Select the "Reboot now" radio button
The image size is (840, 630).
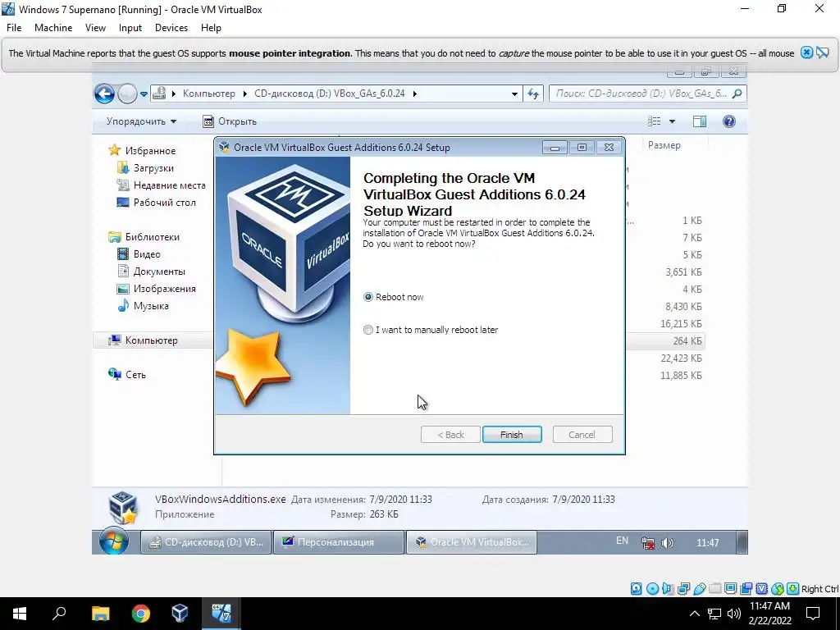[x=368, y=297]
